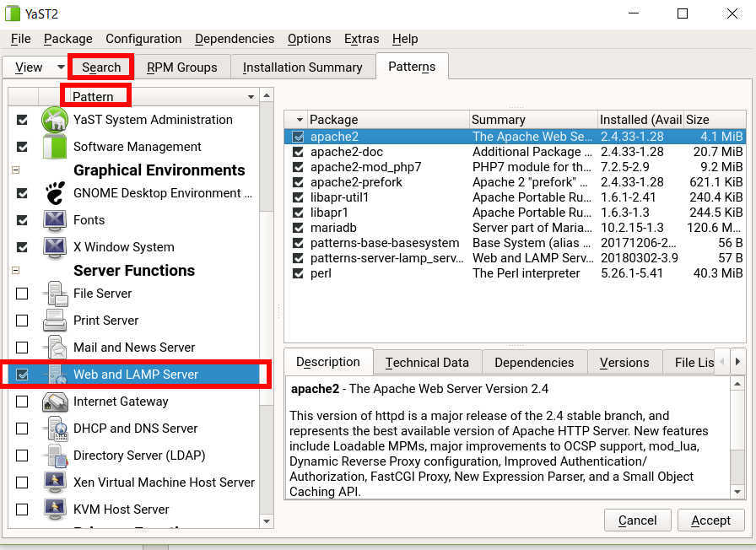Click the GNOME footprint icon
Image resolution: width=756 pixels, height=550 pixels.
(55, 193)
